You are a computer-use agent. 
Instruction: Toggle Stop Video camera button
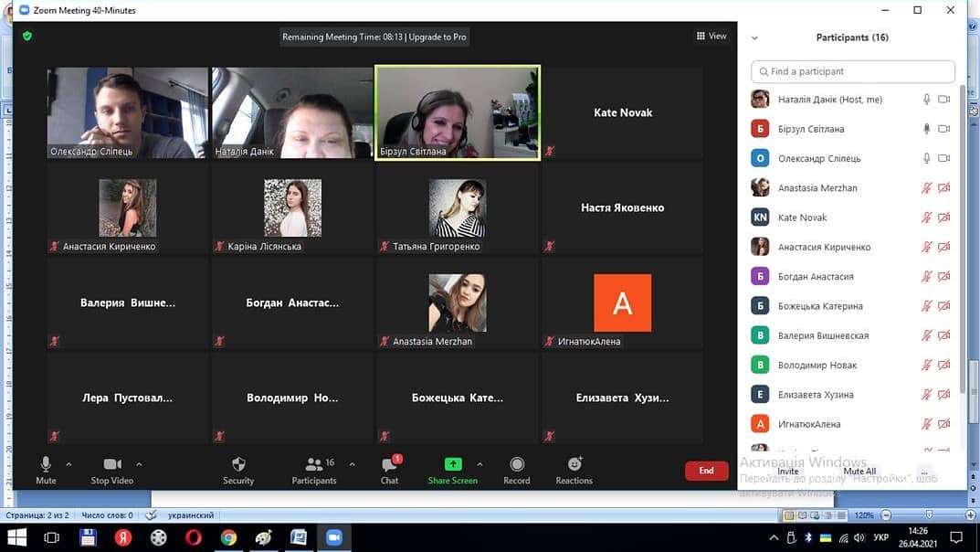(x=112, y=465)
